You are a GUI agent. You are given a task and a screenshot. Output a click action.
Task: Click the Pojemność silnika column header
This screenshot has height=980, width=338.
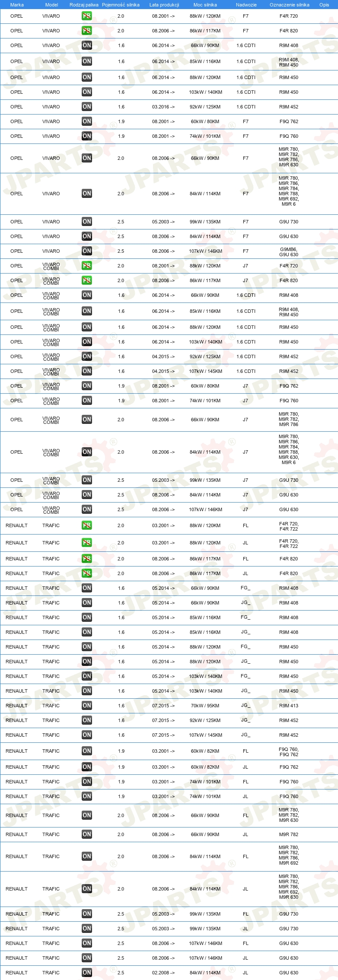(x=121, y=5)
